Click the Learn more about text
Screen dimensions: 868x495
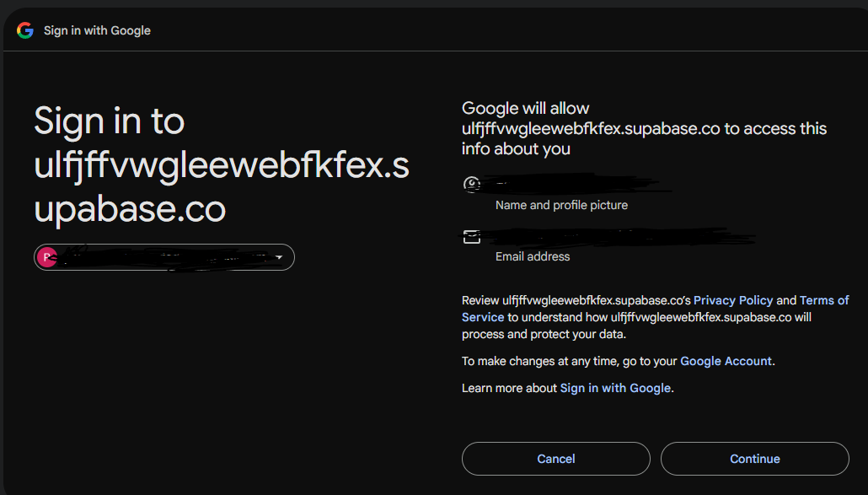click(x=509, y=388)
